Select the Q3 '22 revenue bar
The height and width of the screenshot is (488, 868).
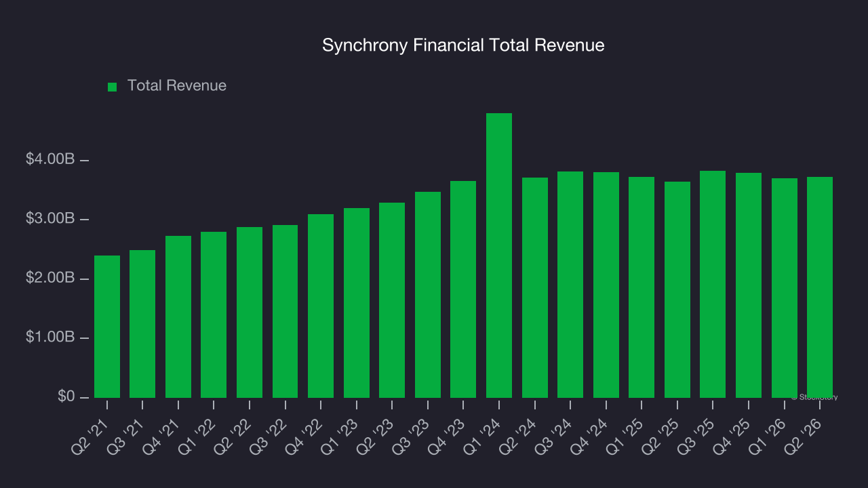click(285, 311)
